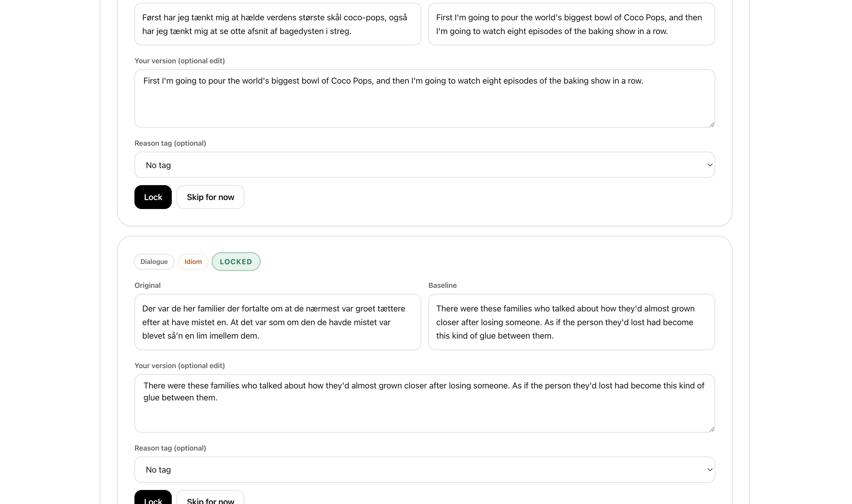This screenshot has width=852, height=504.
Task: Click the chevron on the bottom No tag selector
Action: pos(710,469)
